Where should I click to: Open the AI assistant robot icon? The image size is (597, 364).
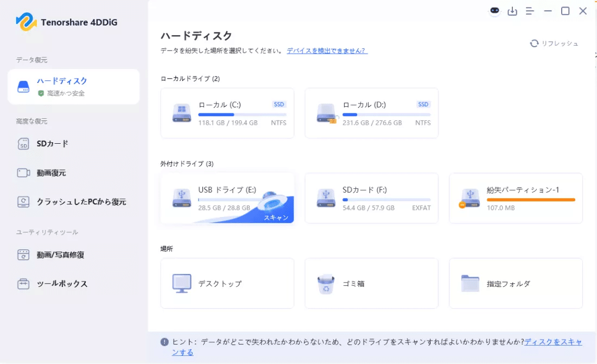coord(494,11)
